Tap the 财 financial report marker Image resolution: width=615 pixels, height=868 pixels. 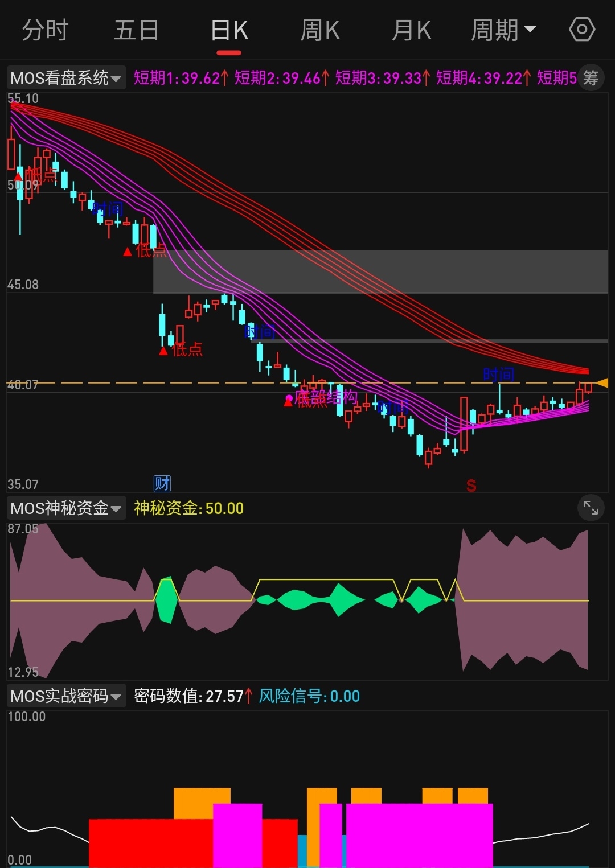coord(162,484)
